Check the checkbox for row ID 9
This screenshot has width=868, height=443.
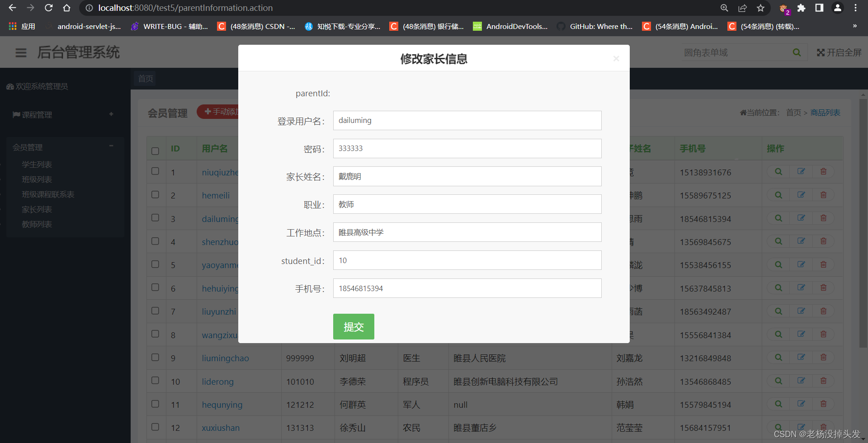[x=155, y=357]
